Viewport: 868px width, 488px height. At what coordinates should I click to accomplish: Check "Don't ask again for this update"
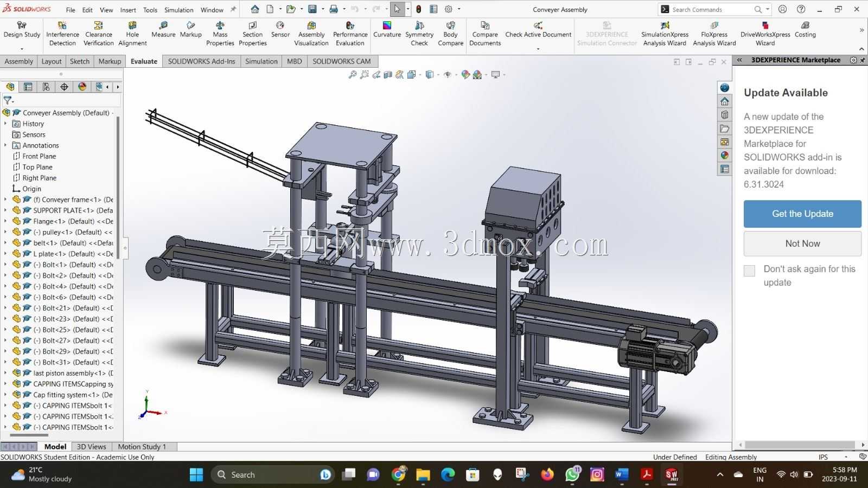(749, 271)
